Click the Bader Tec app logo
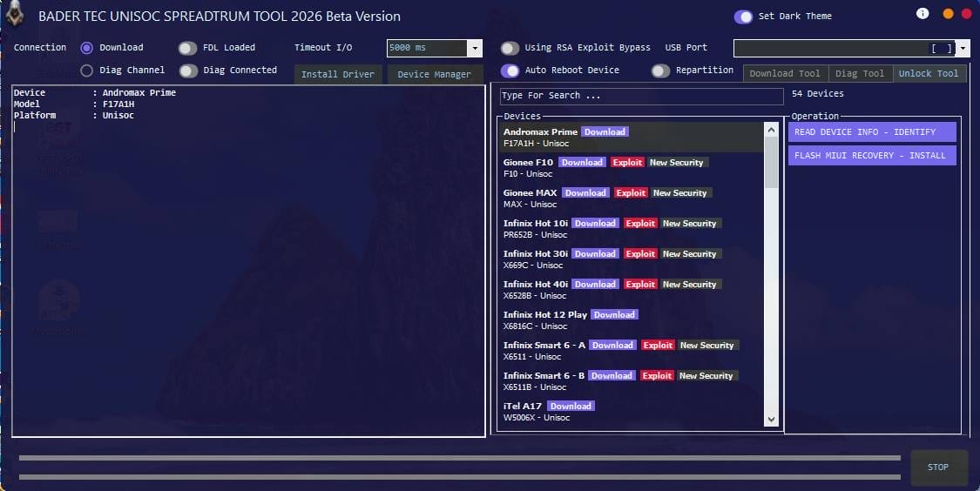 pyautogui.click(x=15, y=15)
